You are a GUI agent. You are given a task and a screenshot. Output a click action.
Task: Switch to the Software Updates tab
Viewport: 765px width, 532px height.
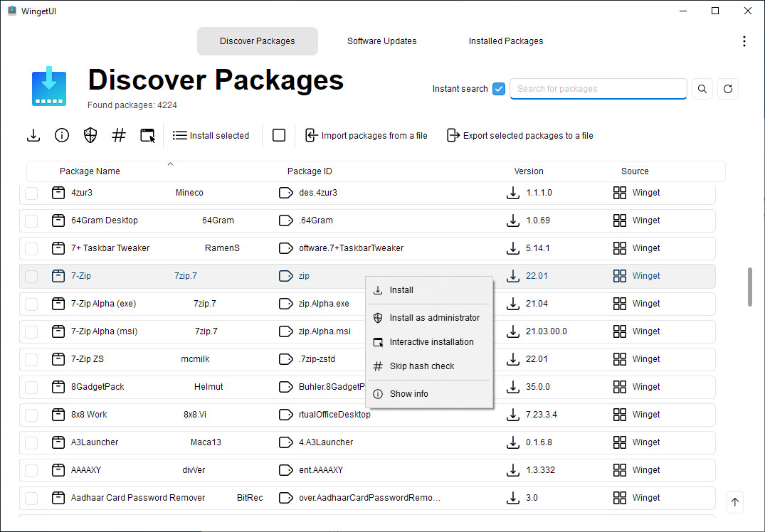coord(381,41)
